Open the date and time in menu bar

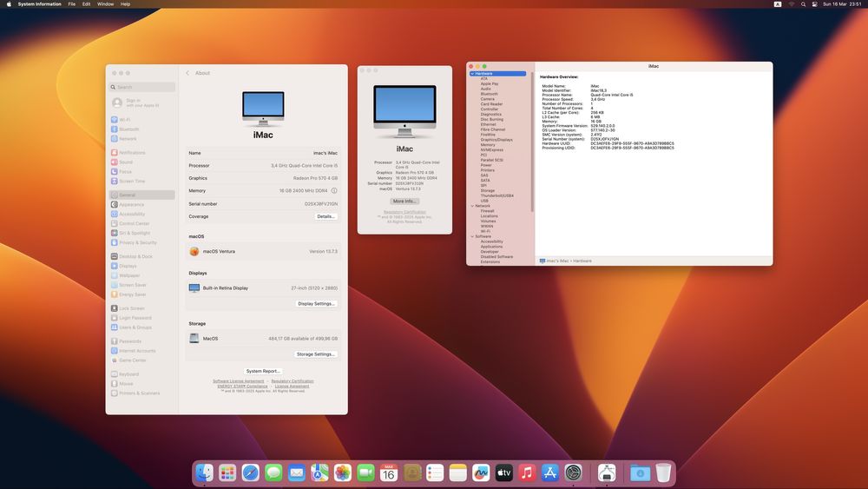pos(842,3)
